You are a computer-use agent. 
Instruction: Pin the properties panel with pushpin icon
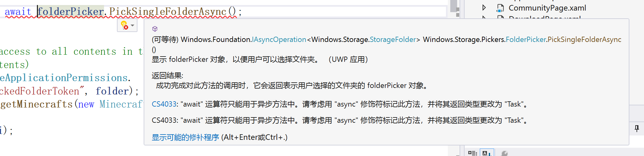point(637,128)
